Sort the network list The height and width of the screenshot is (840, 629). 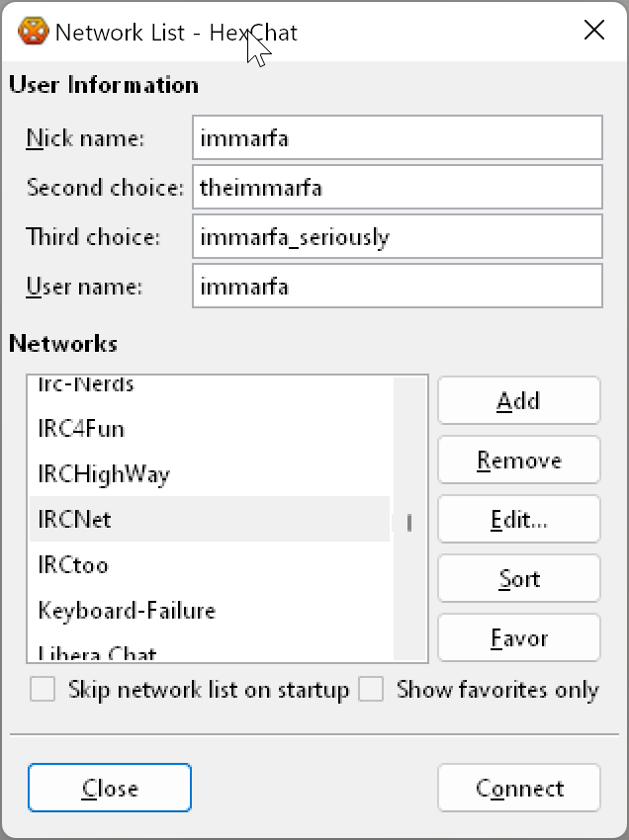click(518, 578)
